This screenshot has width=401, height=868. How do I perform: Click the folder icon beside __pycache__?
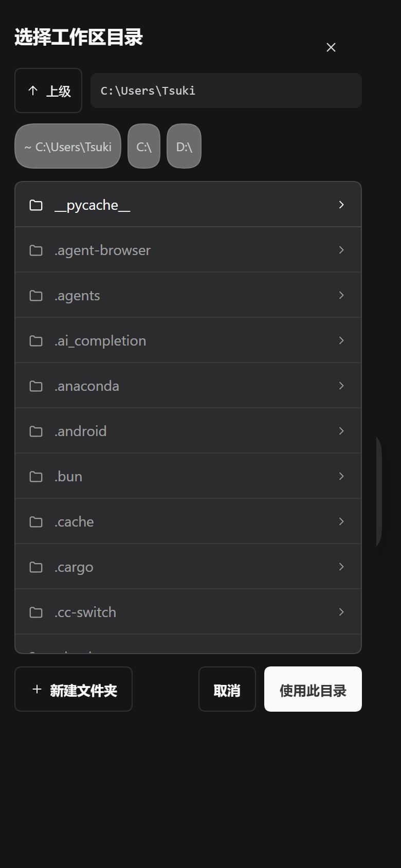click(x=36, y=205)
